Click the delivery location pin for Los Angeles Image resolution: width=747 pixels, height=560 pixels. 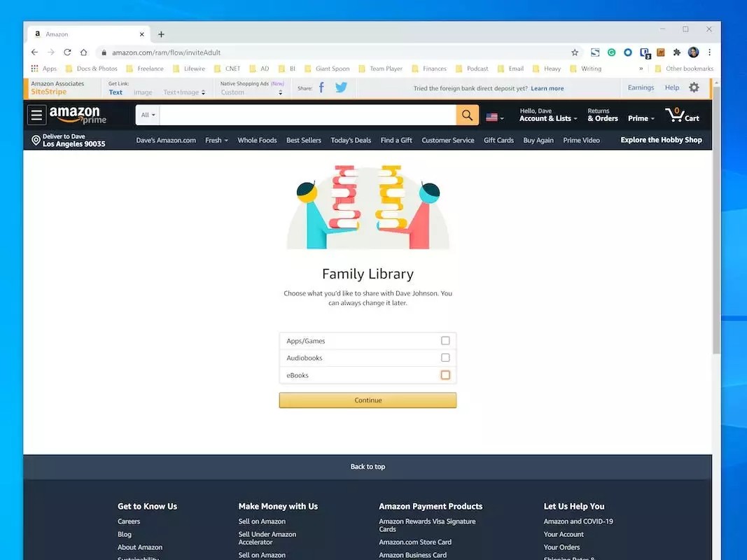click(x=36, y=140)
